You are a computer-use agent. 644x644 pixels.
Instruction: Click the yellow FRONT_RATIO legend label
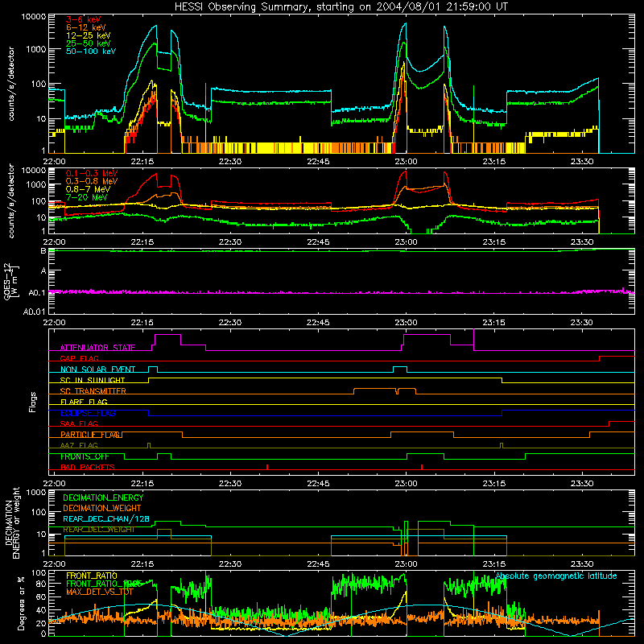pos(92,576)
